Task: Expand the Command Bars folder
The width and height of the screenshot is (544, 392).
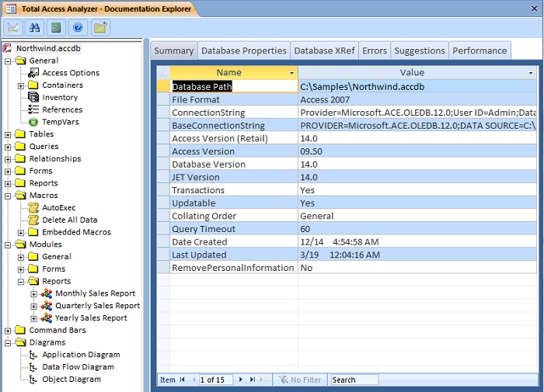Action: tap(8, 331)
